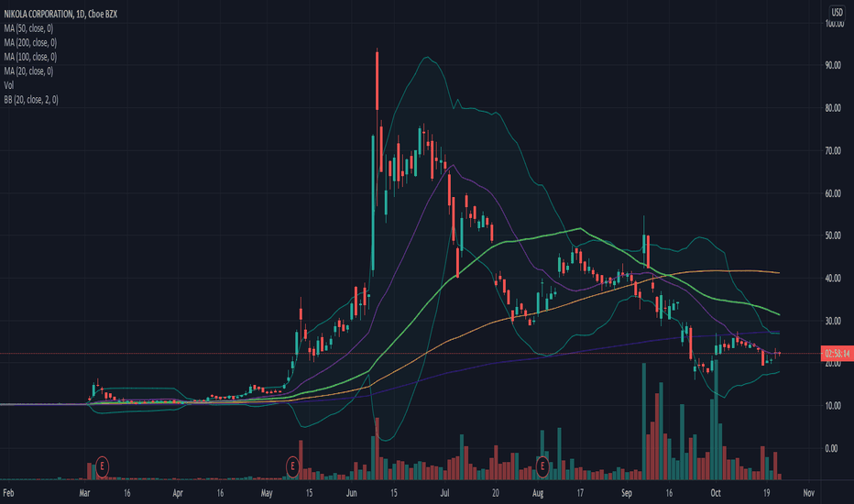Image resolution: width=854 pixels, height=504 pixels.
Task: Click the 10.00 price axis label
Action: pos(833,405)
